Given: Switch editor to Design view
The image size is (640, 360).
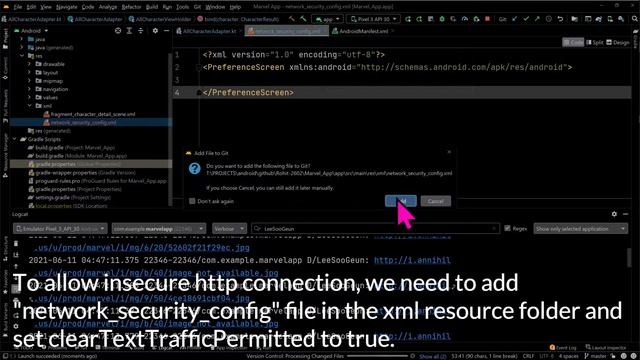Looking at the screenshot, I should 618,42.
